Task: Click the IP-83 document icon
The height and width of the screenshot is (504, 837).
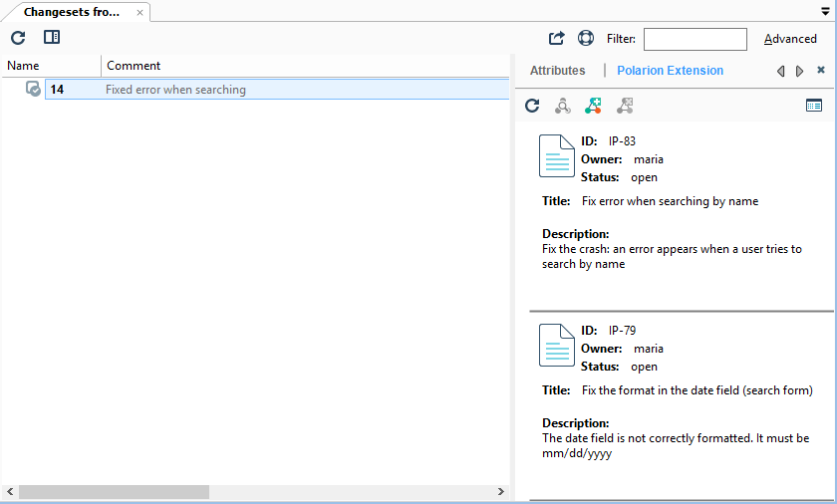Action: 557,155
